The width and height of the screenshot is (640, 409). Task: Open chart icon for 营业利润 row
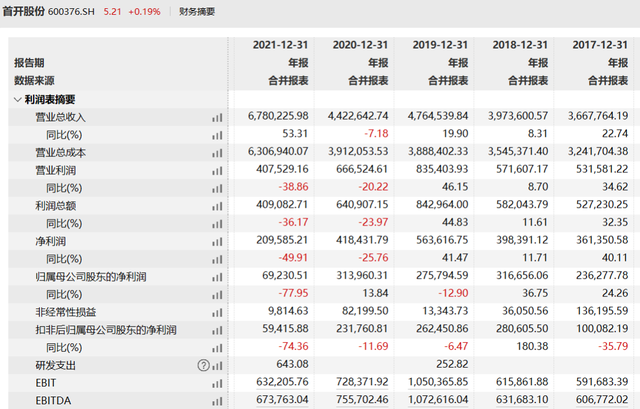tap(217, 171)
